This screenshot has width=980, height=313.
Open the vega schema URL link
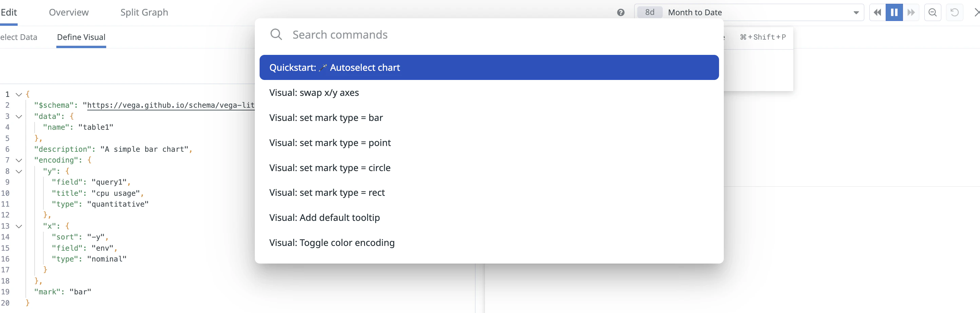[x=171, y=105]
